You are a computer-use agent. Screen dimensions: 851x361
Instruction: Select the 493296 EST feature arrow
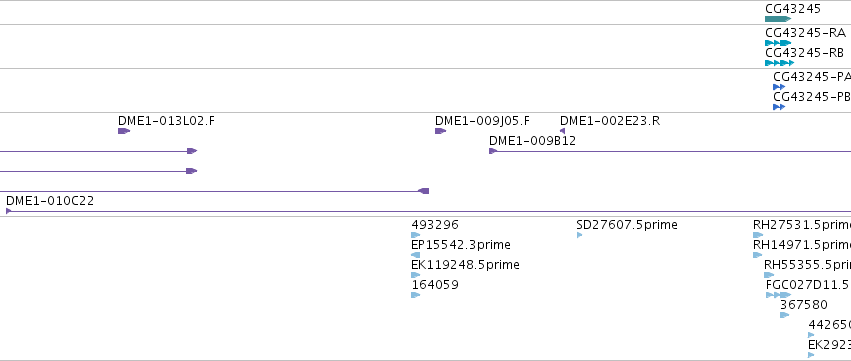(416, 235)
